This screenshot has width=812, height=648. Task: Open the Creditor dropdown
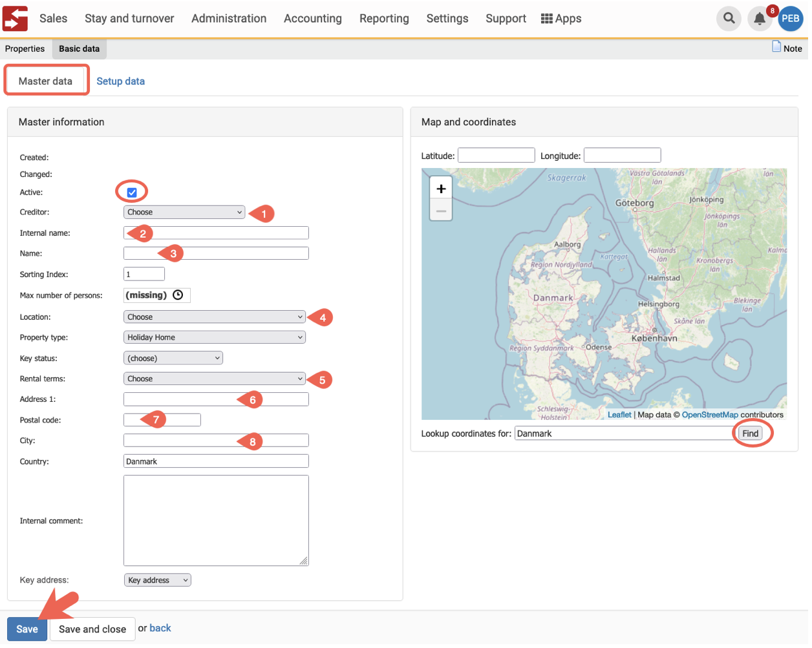(x=186, y=213)
